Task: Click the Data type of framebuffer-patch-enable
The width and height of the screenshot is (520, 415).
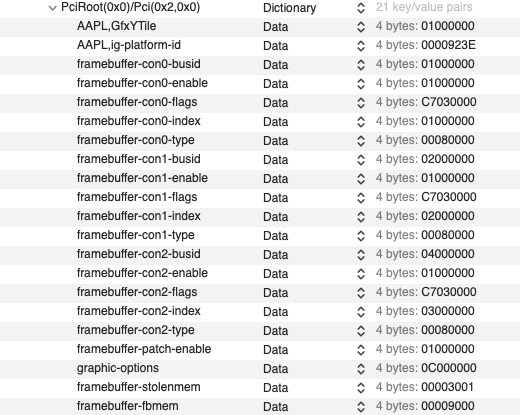Action: pos(276,350)
